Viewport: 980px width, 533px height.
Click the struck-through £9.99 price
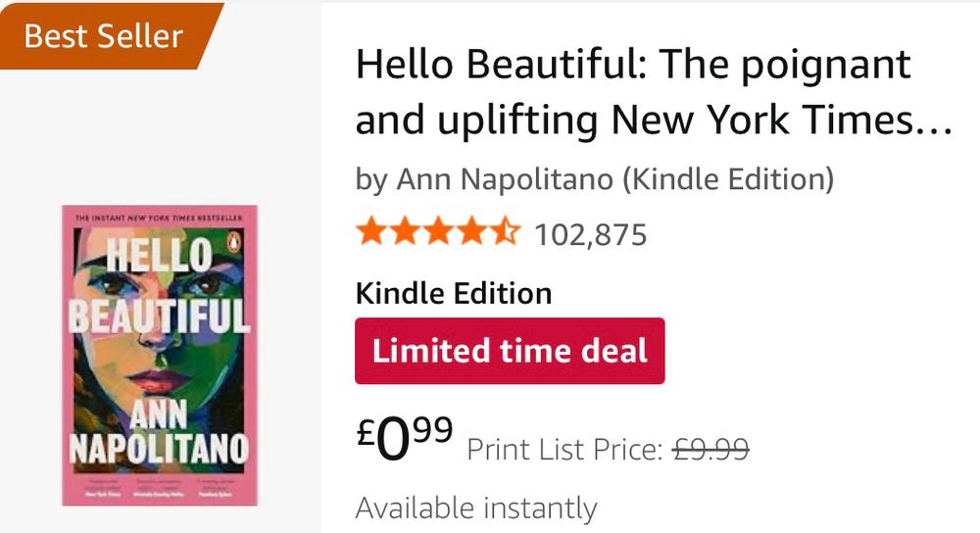coord(710,450)
